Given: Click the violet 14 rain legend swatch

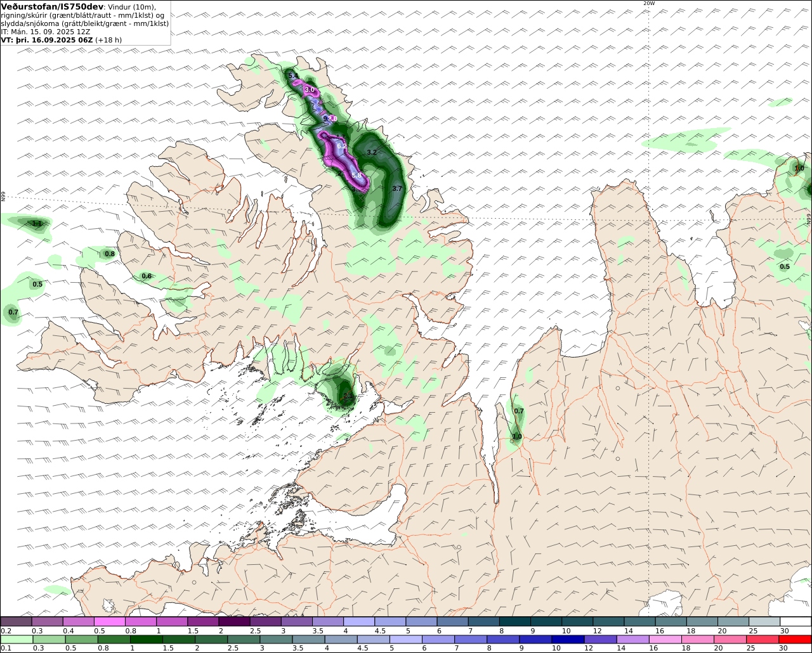Looking at the screenshot, I should coord(632,639).
